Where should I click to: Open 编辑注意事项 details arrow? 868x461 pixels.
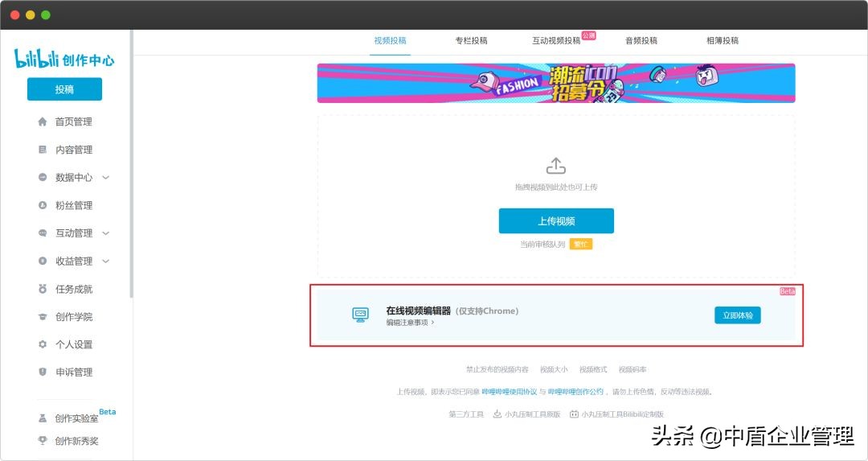[432, 323]
